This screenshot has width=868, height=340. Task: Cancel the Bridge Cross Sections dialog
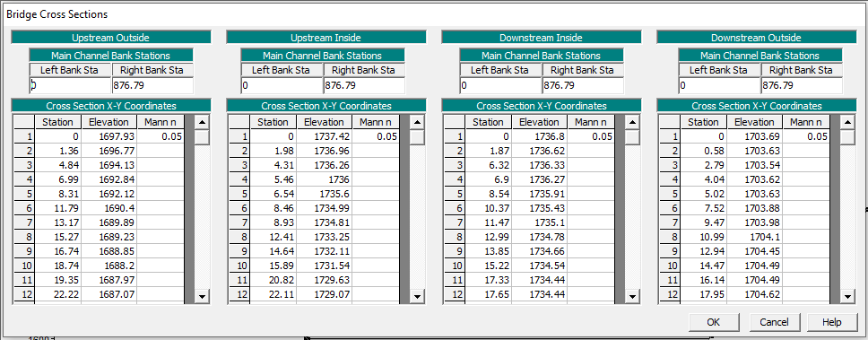774,322
